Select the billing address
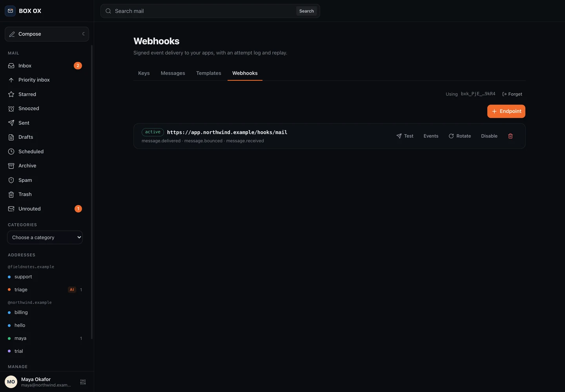565x392 pixels. (45, 312)
